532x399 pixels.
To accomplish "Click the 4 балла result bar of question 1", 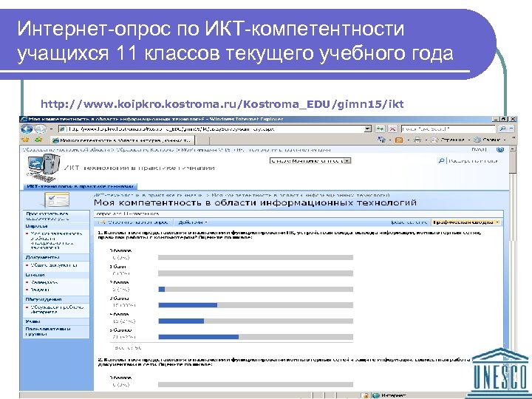I will coord(256,321).
